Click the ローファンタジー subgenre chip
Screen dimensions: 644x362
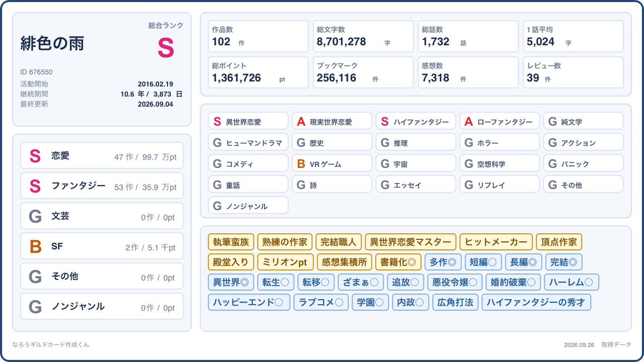point(500,121)
